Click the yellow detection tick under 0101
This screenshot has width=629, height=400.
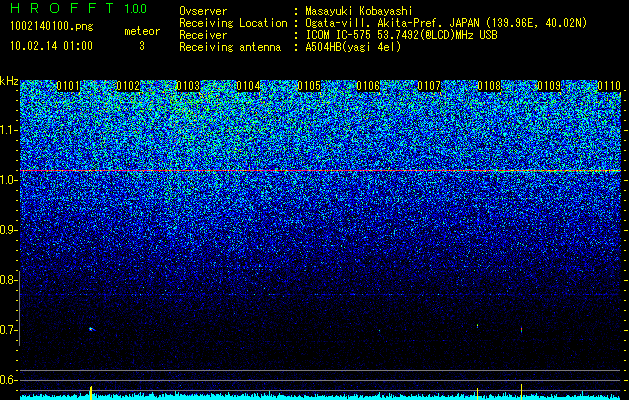91,393
